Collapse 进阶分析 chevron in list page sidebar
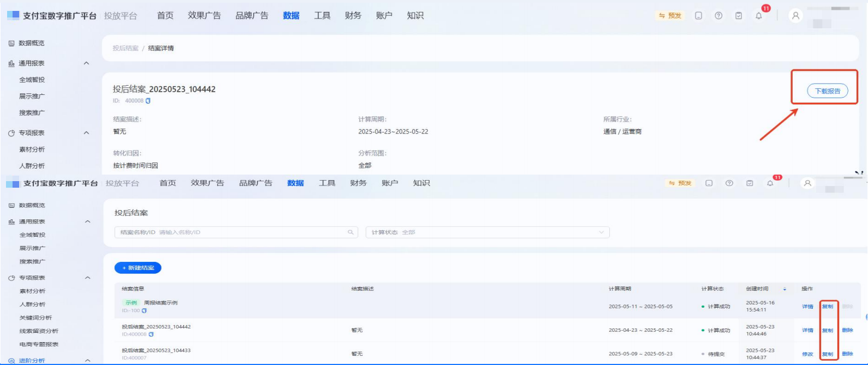Viewport: 868px width, 365px height. pos(87,361)
